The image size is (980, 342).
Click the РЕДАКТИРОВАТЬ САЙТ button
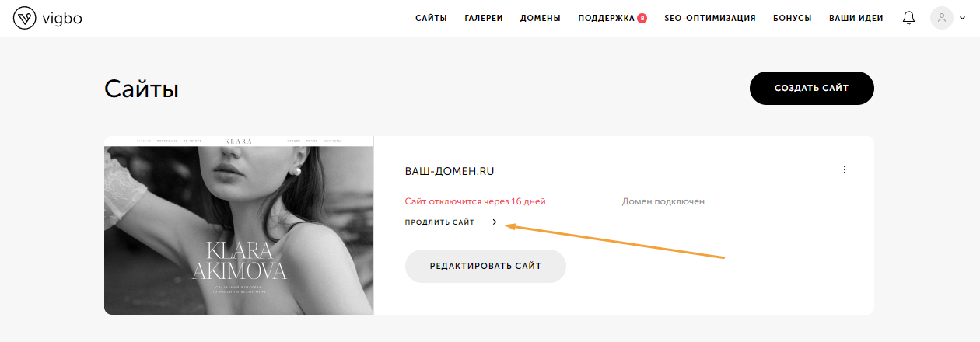pos(485,266)
